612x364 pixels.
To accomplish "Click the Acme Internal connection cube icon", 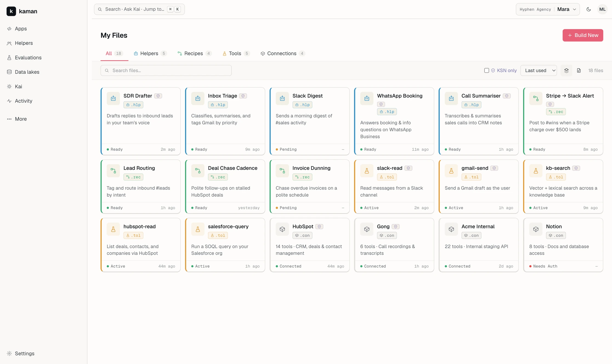I will click(451, 229).
